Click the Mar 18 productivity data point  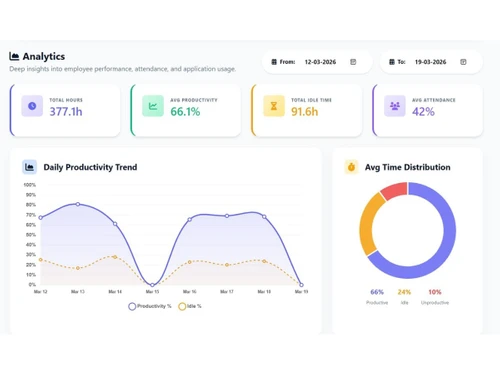tap(264, 217)
